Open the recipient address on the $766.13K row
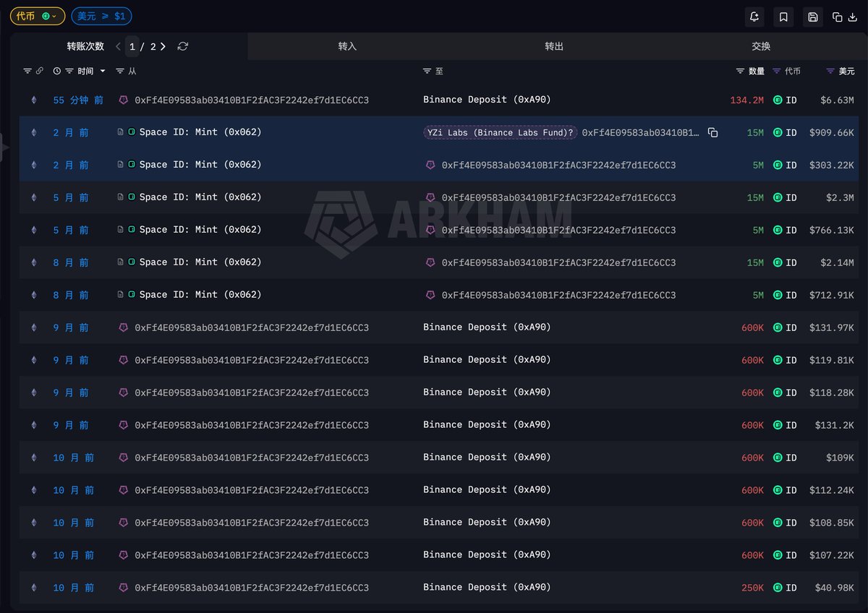 tap(558, 230)
